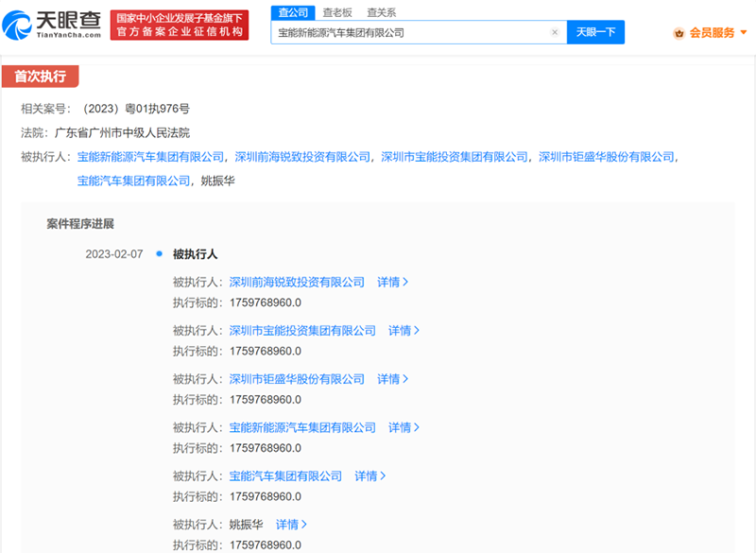Open 深圳市宝能投资集团有限公司 link in header 被执行人 list
756x553 pixels.
tap(455, 157)
